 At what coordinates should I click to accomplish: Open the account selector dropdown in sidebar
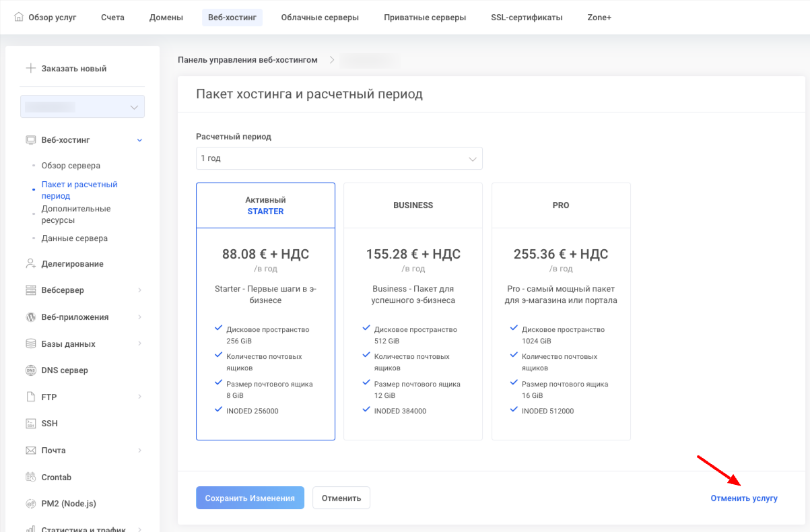(x=82, y=107)
